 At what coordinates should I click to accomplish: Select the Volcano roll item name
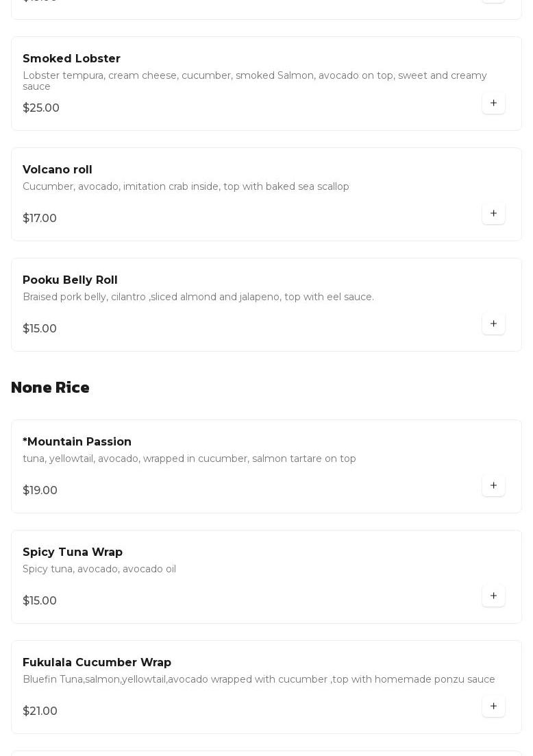coord(58,169)
